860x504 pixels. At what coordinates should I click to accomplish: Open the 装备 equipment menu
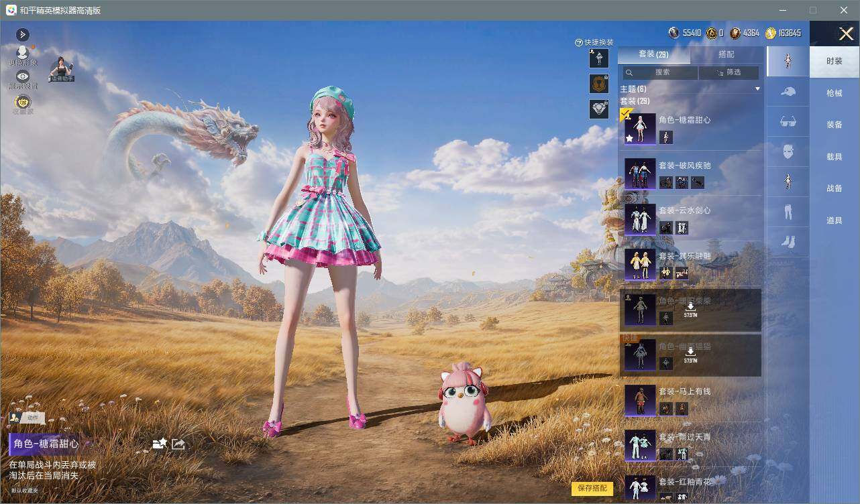pos(835,125)
